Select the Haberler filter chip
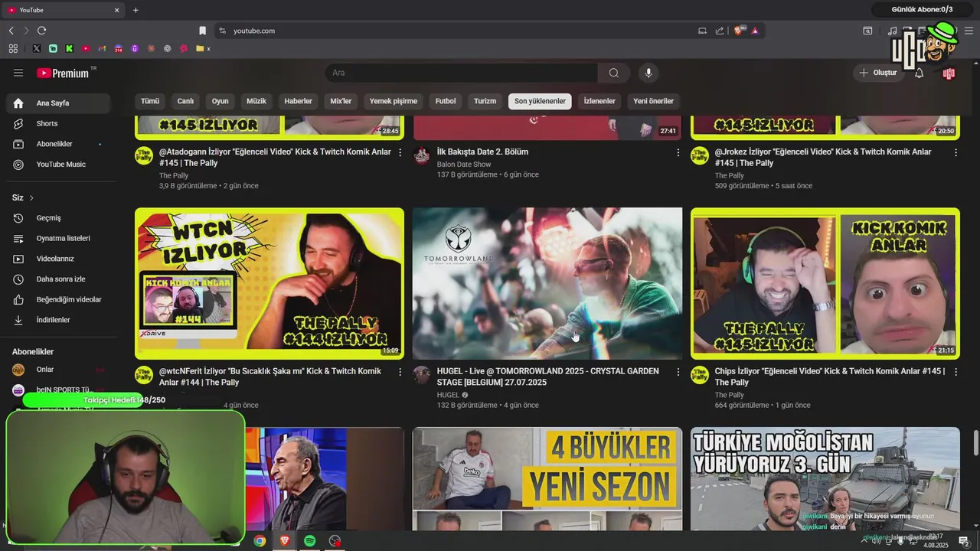 tap(298, 101)
